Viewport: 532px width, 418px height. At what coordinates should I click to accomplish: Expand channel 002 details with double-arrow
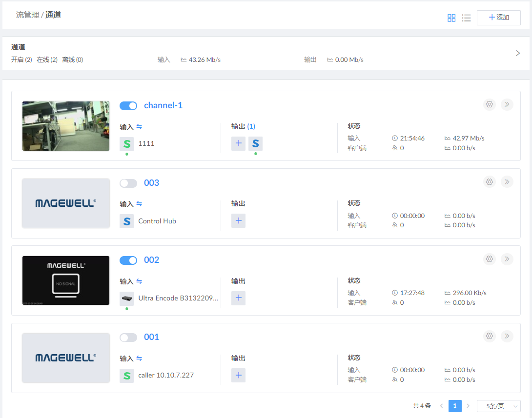507,259
